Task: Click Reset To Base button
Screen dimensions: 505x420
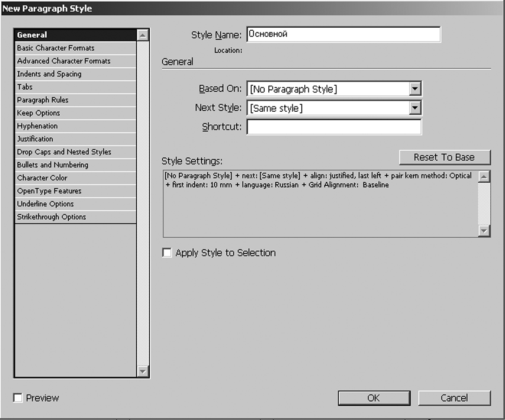Action: (x=445, y=157)
